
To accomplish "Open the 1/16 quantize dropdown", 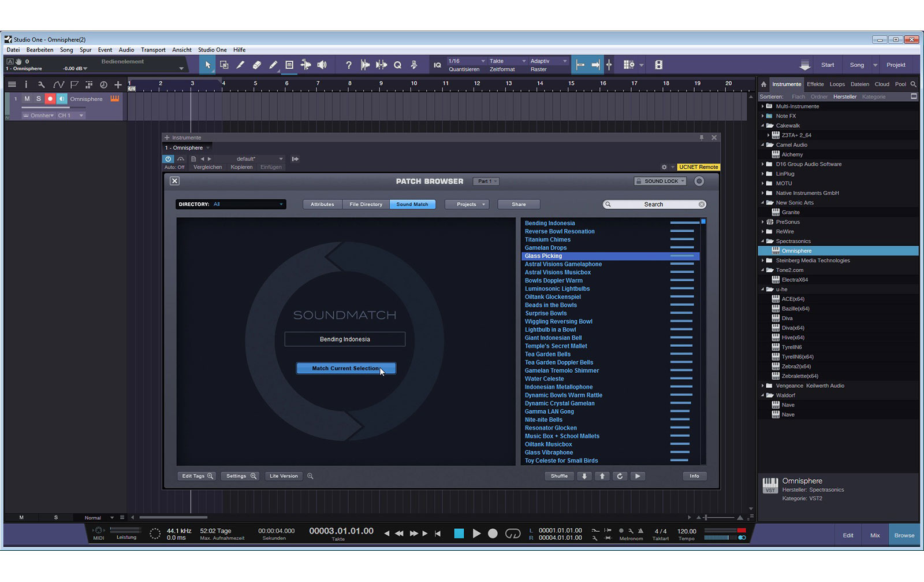I will 467,61.
